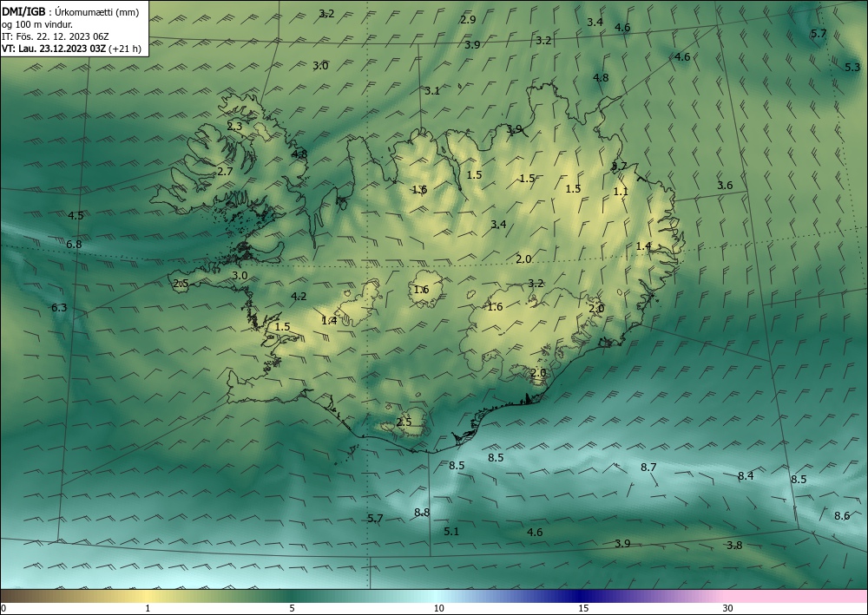Click the 5 tick label on the color scale
Image resolution: width=868 pixels, height=615 pixels.
point(292,608)
